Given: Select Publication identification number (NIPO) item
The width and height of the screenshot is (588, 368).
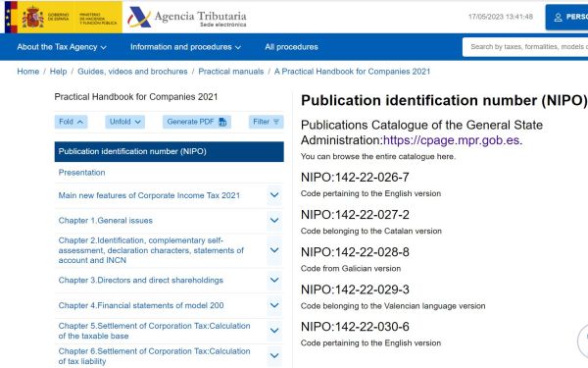Looking at the screenshot, I should (170, 152).
